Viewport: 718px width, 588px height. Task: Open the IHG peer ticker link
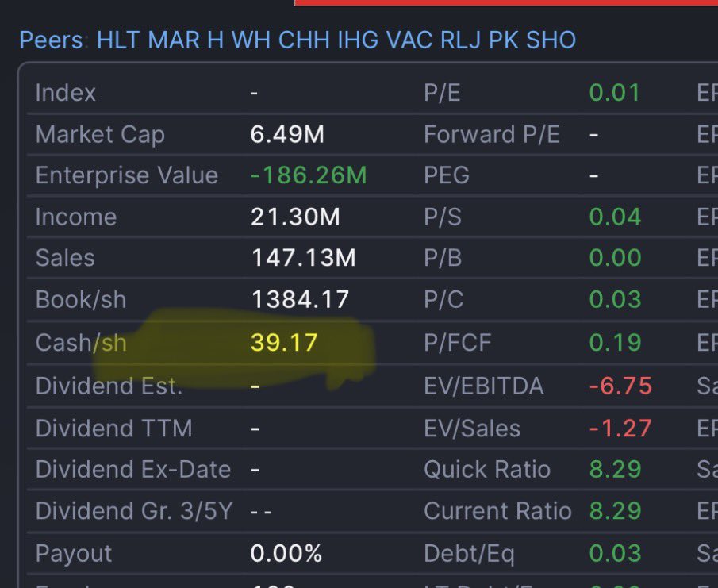click(x=358, y=40)
